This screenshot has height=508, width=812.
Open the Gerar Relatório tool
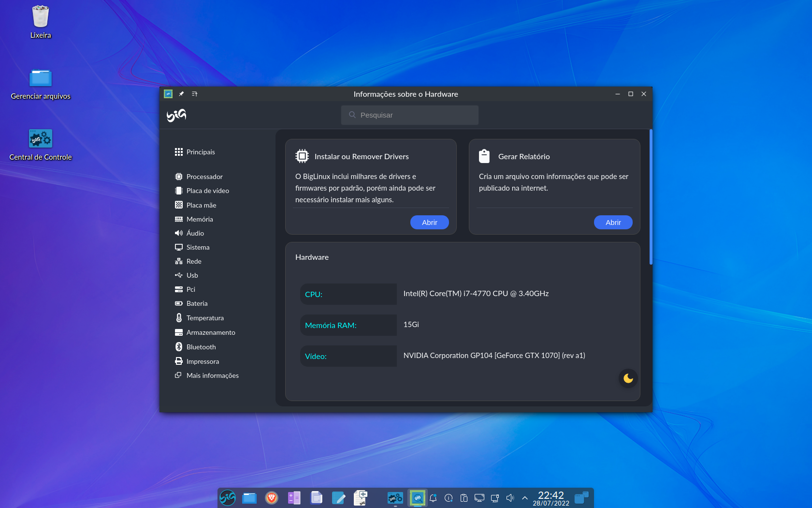coord(613,223)
